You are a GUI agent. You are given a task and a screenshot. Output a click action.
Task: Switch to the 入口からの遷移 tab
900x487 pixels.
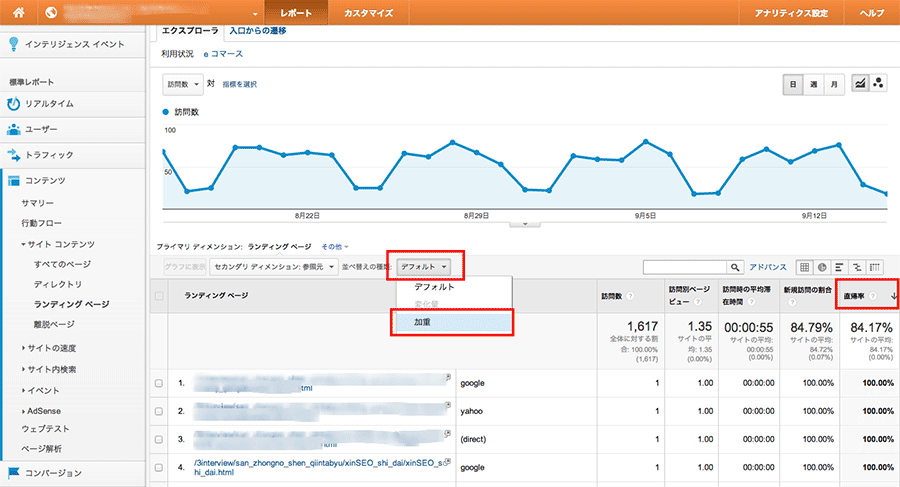[x=257, y=31]
